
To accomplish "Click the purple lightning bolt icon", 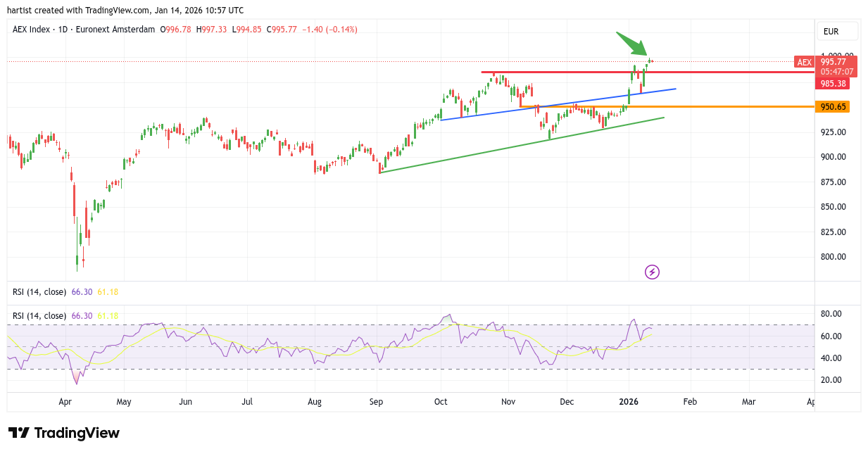I will click(652, 272).
